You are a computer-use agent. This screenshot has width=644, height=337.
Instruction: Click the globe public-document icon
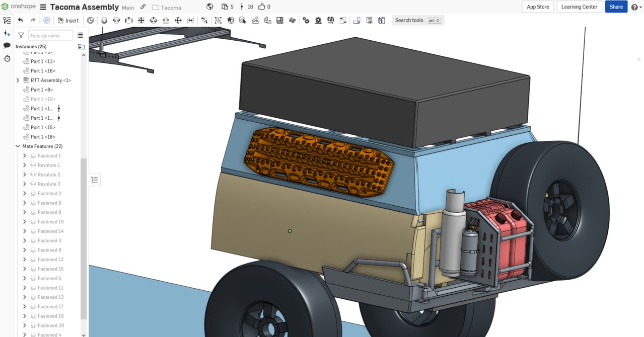[x=210, y=7]
